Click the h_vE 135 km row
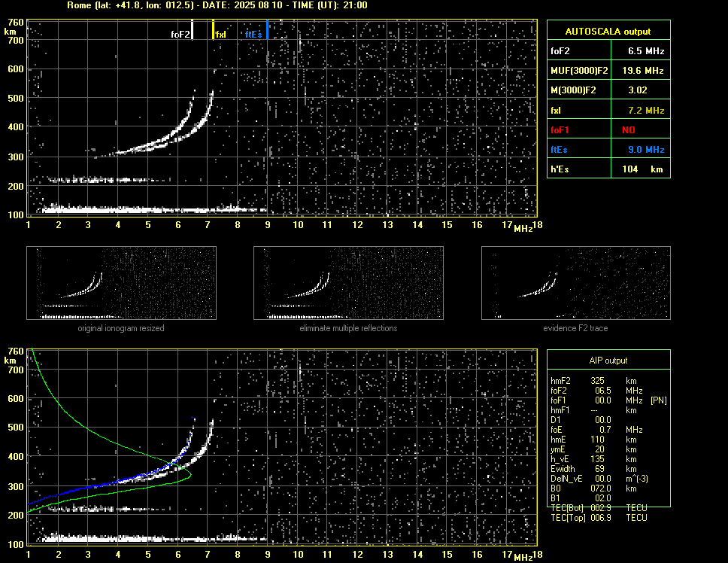 point(594,459)
